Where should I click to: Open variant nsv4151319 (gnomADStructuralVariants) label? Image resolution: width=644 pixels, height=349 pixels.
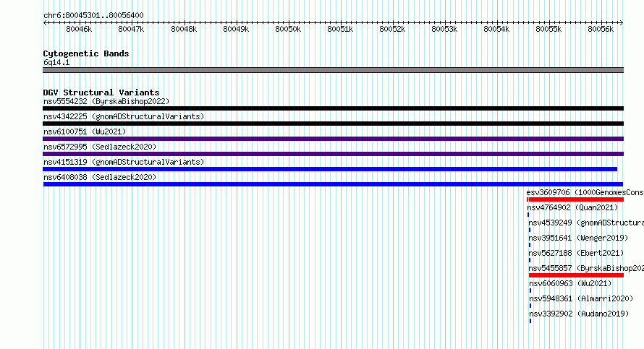pyautogui.click(x=124, y=162)
